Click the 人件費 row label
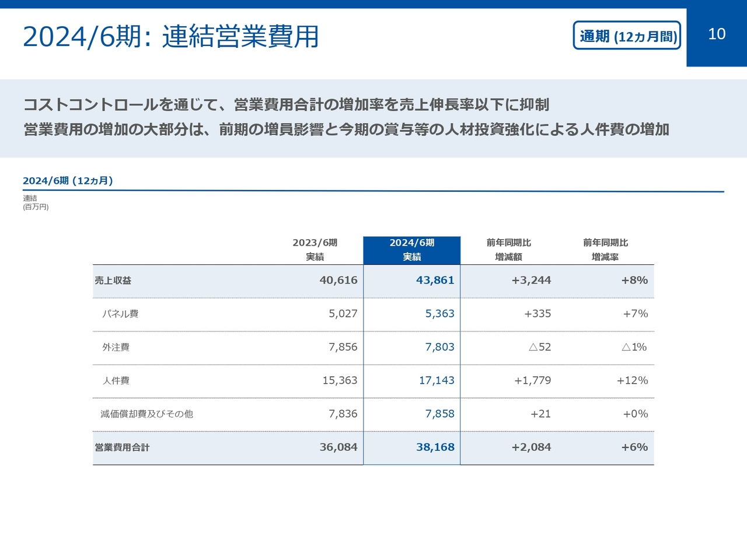Screen dimensions: 747x560 [116, 380]
